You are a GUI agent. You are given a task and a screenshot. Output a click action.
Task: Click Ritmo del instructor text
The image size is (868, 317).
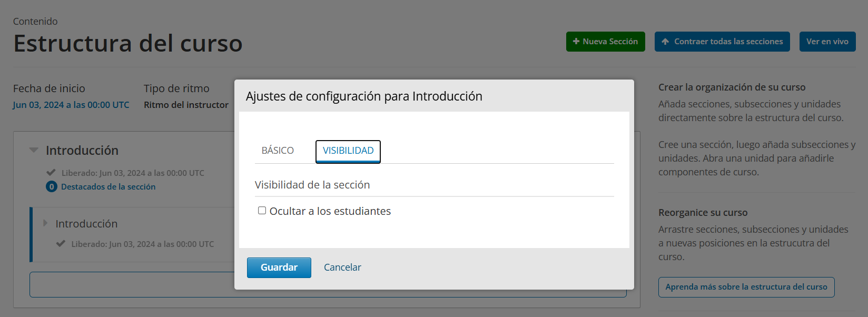(186, 105)
